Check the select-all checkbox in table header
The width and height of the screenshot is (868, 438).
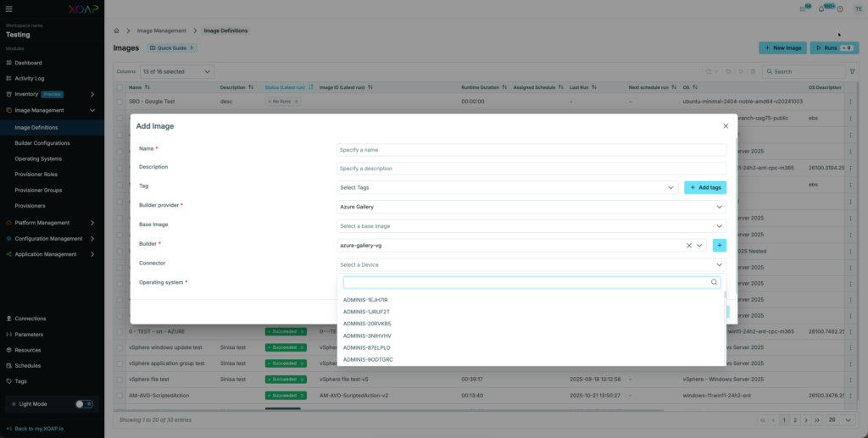pos(120,87)
